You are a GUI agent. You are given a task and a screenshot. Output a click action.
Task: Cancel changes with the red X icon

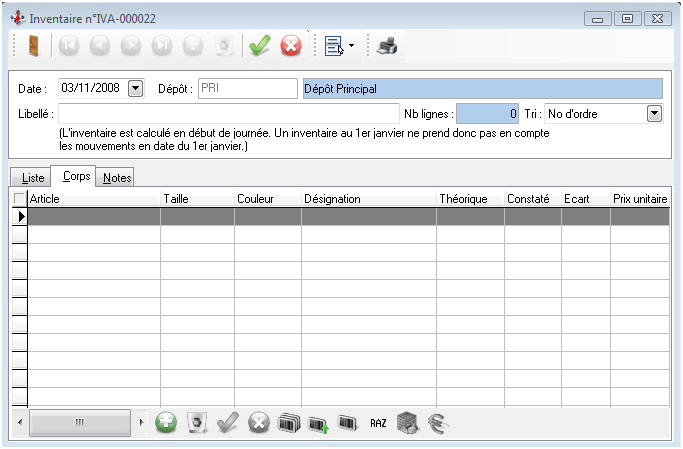[291, 45]
